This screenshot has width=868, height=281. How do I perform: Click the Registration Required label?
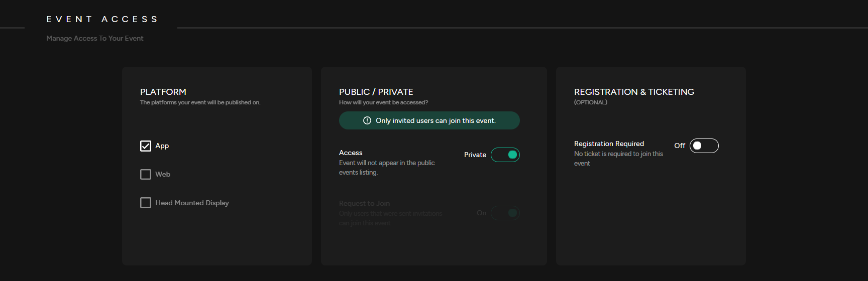pyautogui.click(x=609, y=144)
